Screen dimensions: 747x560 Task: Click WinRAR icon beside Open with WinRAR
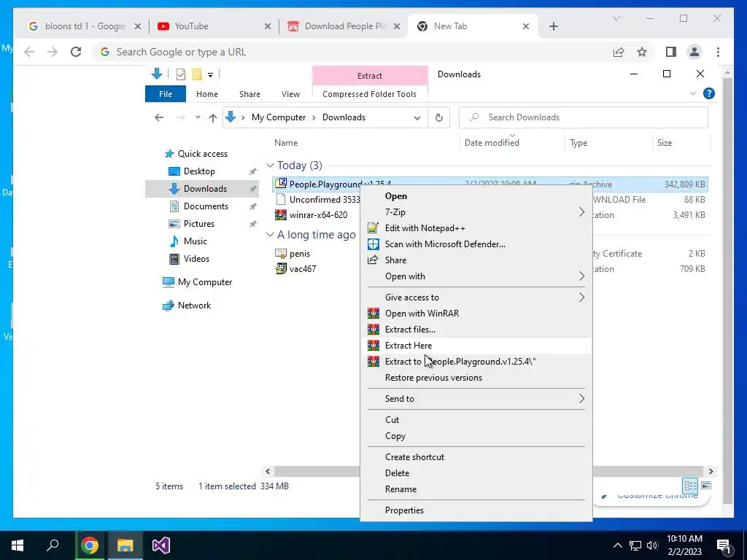tap(373, 314)
